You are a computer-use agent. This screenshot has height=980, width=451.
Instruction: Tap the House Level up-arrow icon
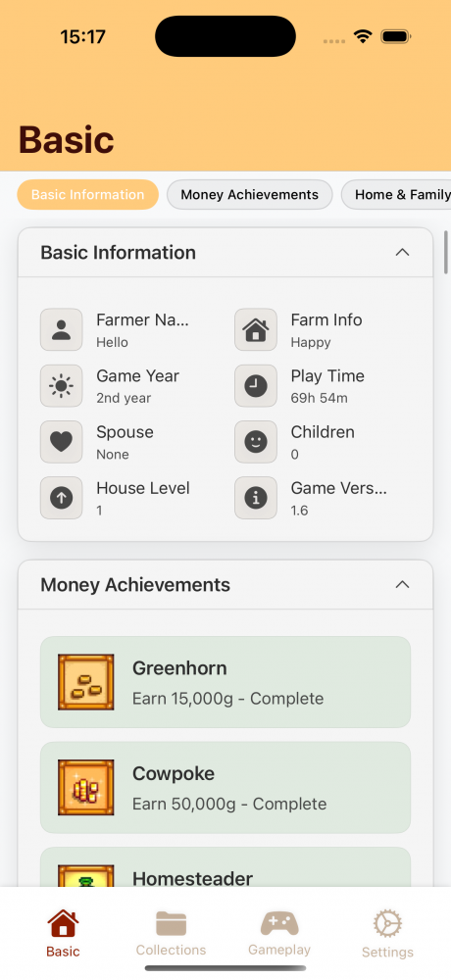click(x=62, y=498)
